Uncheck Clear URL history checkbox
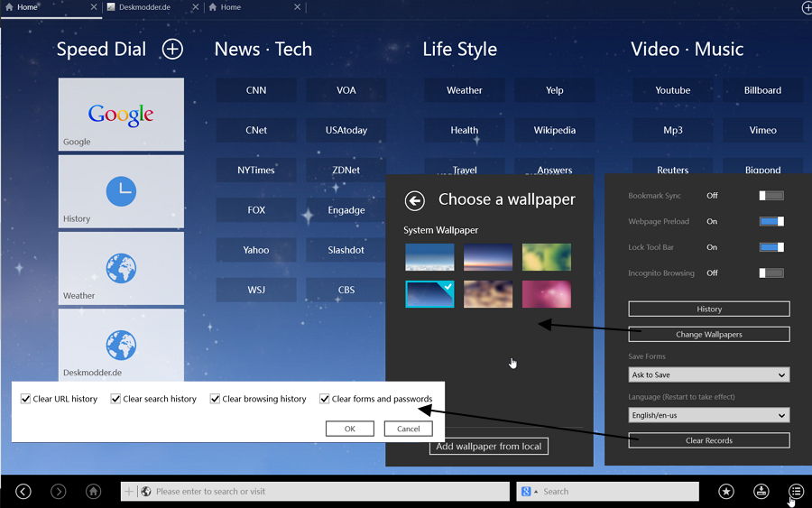 [x=25, y=399]
